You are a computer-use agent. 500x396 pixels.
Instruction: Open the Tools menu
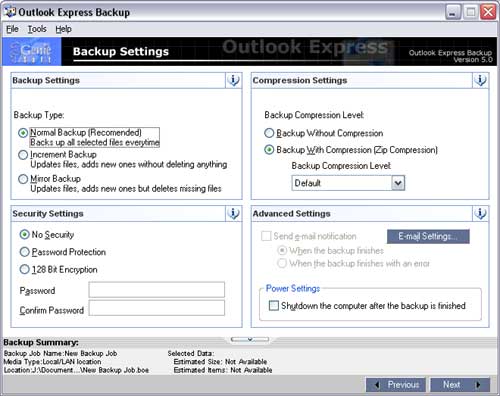click(x=37, y=29)
